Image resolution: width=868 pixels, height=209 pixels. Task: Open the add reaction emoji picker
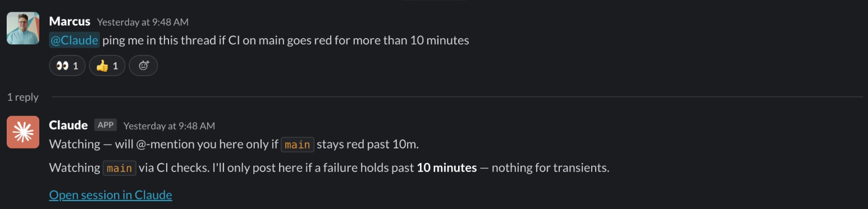143,66
